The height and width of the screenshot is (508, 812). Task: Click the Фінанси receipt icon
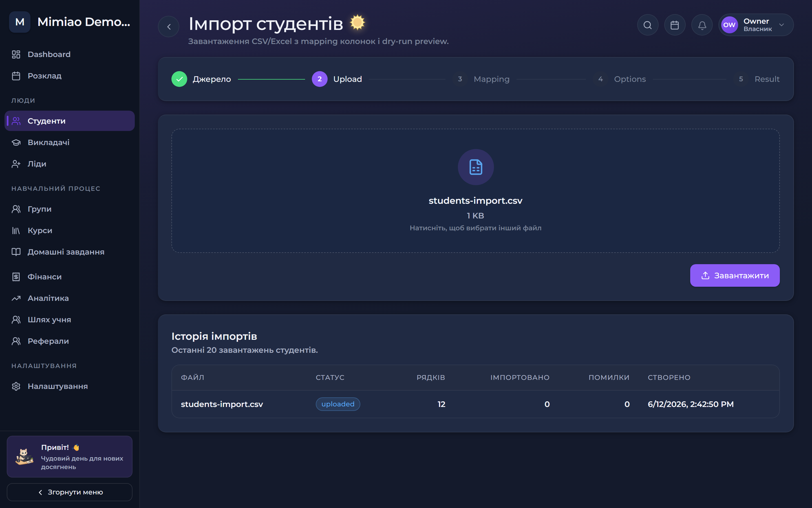point(16,277)
